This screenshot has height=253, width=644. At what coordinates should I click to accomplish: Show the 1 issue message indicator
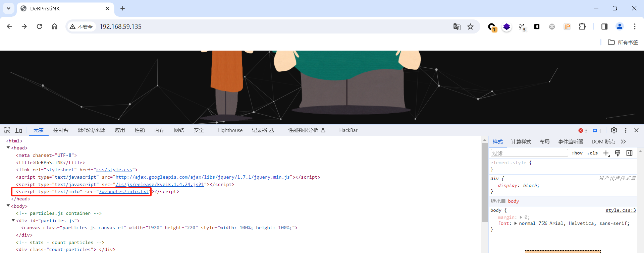[597, 131]
